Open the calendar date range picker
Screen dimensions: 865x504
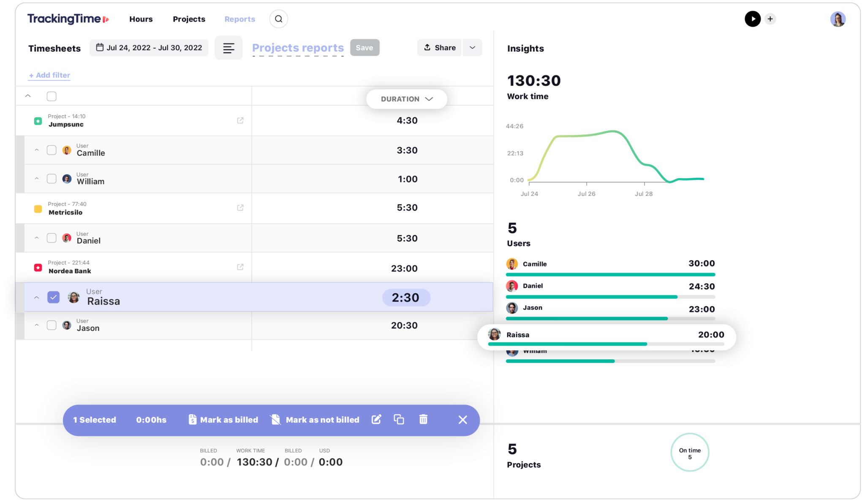click(x=149, y=47)
